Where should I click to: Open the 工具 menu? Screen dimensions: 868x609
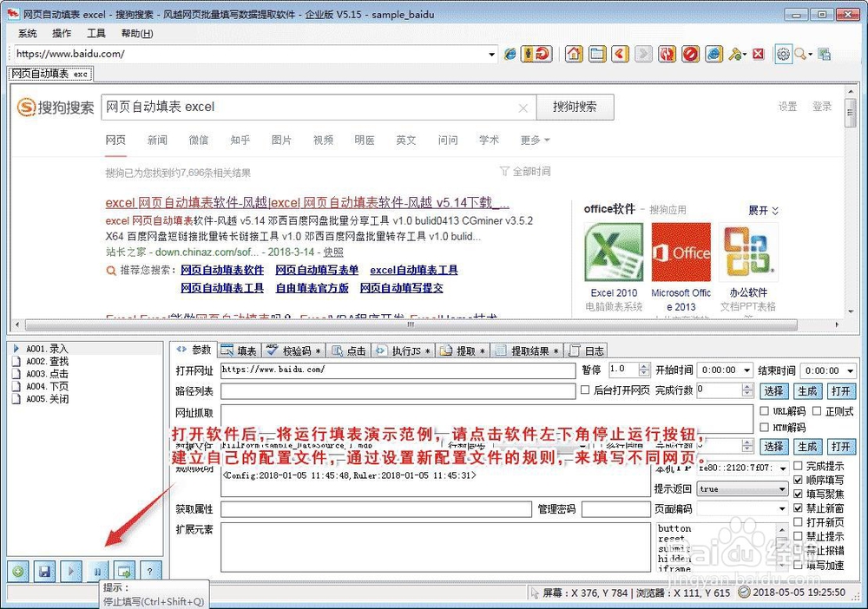click(95, 33)
